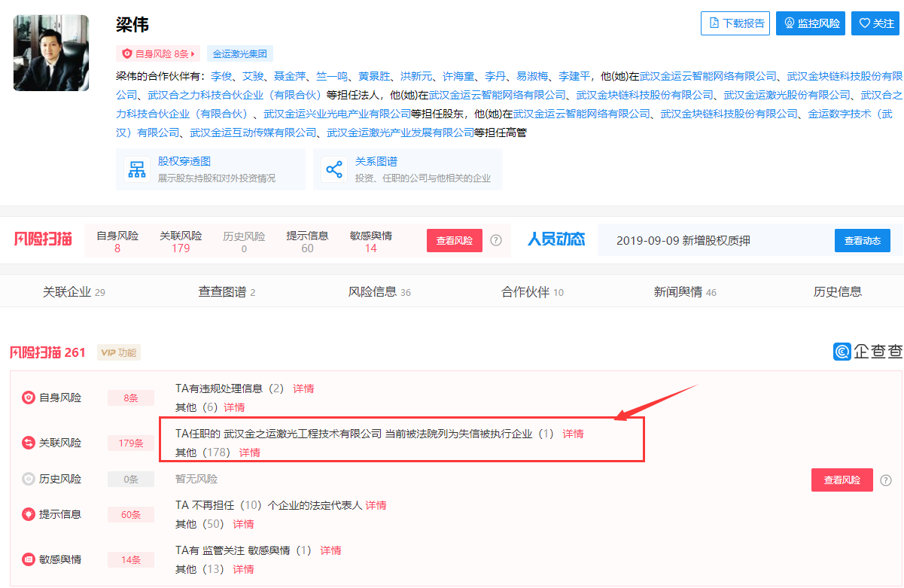Open 详情 for 其他 (13)
Screen dimensions: 904x588
pyautogui.click(x=243, y=569)
